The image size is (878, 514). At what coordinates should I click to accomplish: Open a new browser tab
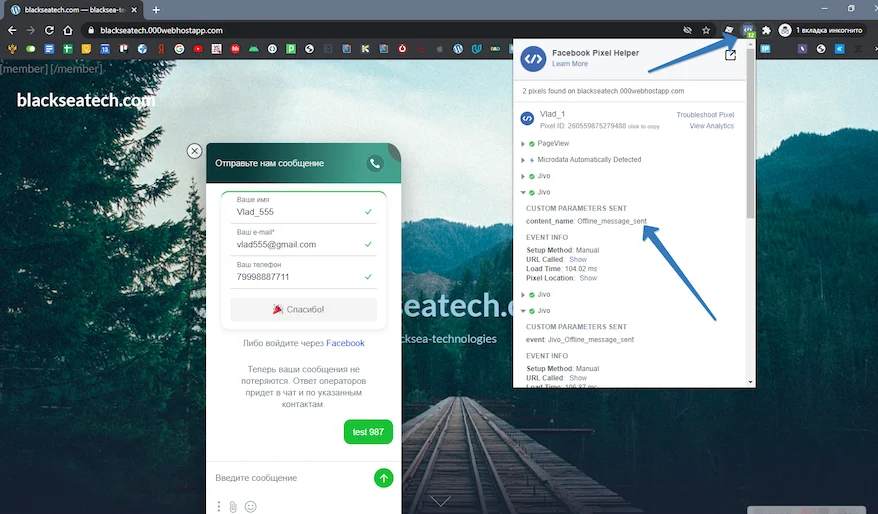(156, 10)
